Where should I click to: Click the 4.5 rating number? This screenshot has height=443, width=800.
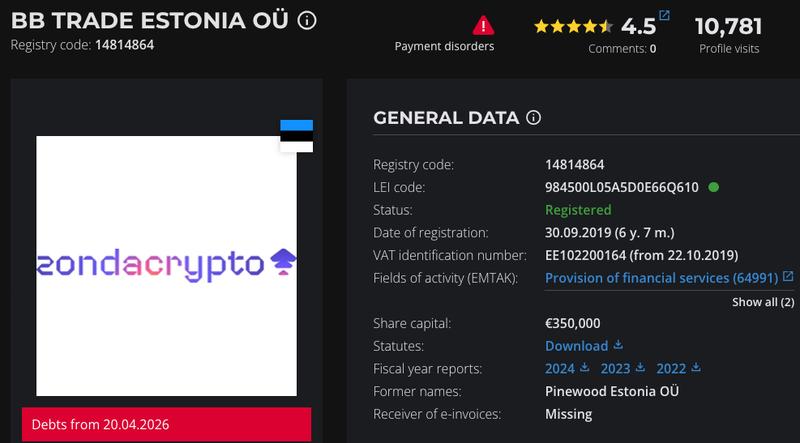pyautogui.click(x=638, y=27)
